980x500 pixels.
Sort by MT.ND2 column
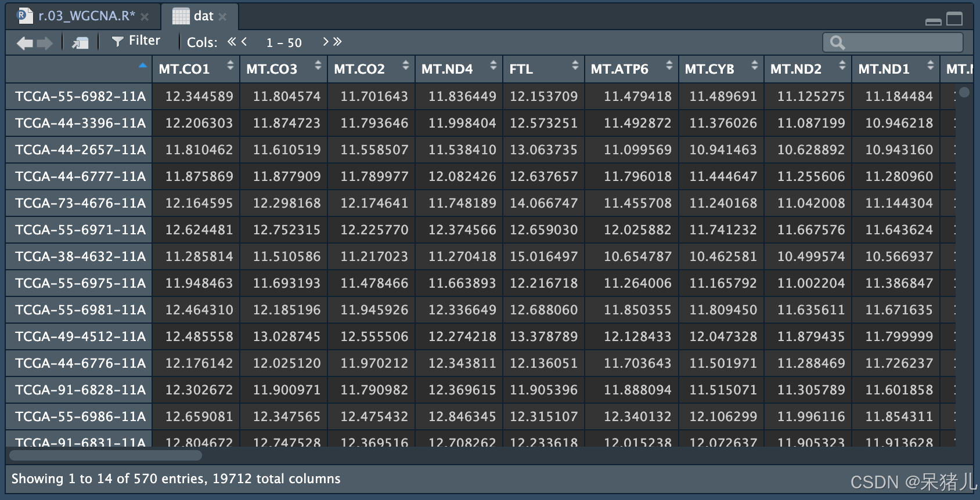pyautogui.click(x=808, y=69)
